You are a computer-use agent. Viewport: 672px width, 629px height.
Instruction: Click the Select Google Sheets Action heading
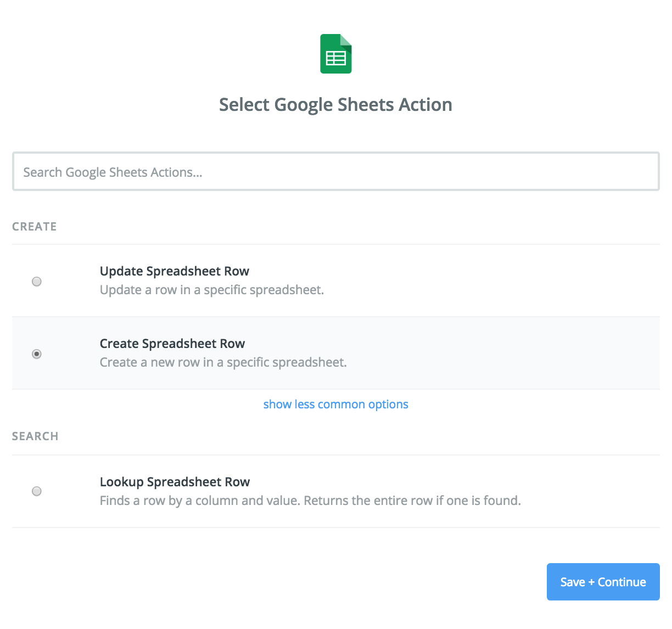click(336, 104)
